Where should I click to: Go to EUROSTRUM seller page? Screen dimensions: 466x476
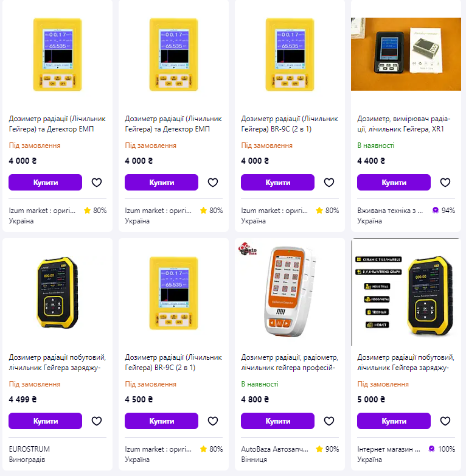tap(29, 449)
